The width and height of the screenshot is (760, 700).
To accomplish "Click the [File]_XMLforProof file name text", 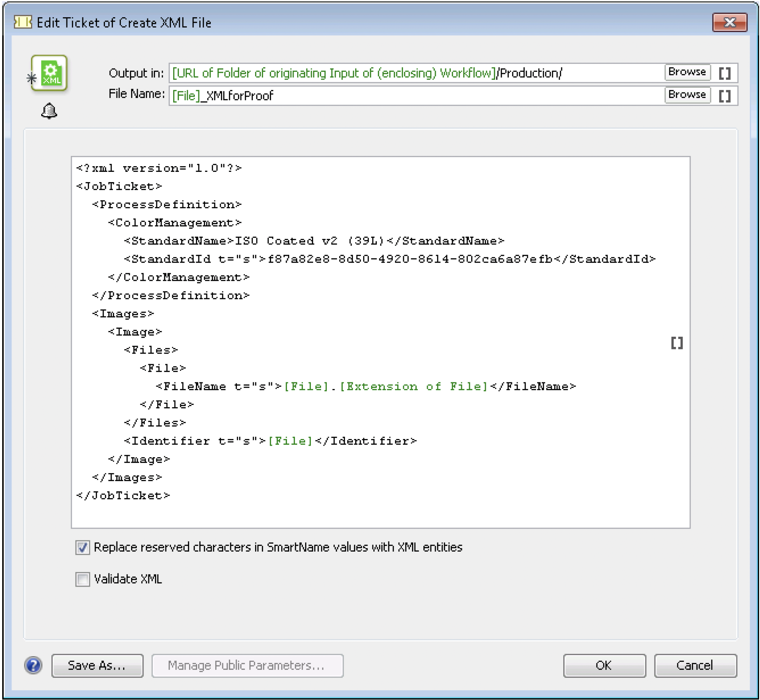I will click(223, 96).
